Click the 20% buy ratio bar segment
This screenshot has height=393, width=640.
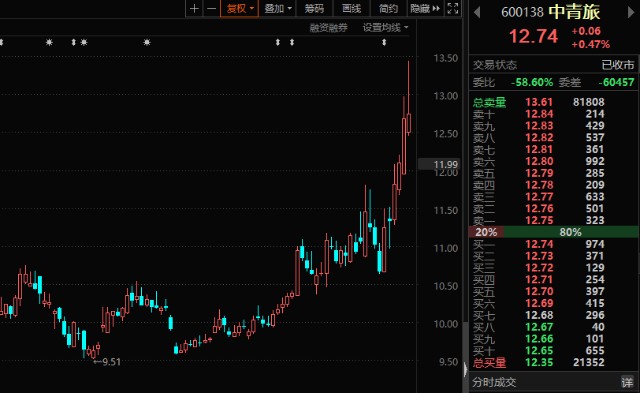[486, 232]
